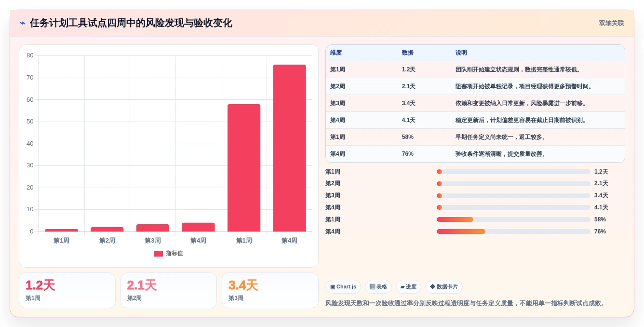Image resolution: width=644 pixels, height=327 pixels.
Task: Click the 第3周 label on chart axis
Action: (153, 241)
